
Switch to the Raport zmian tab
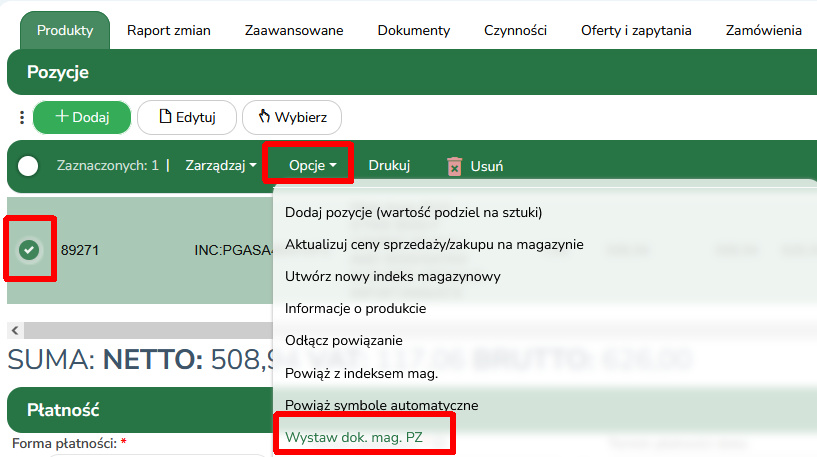pos(169,30)
